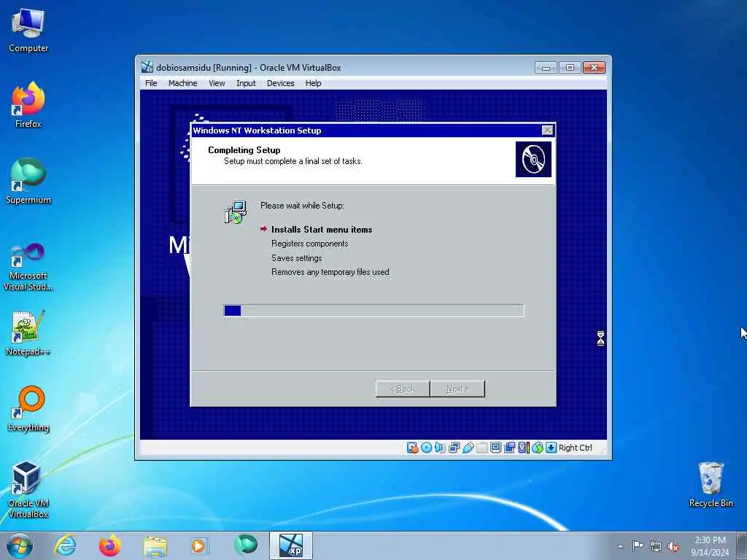Click the Right Ctrl host key label
The image size is (747, 560).
tap(575, 448)
